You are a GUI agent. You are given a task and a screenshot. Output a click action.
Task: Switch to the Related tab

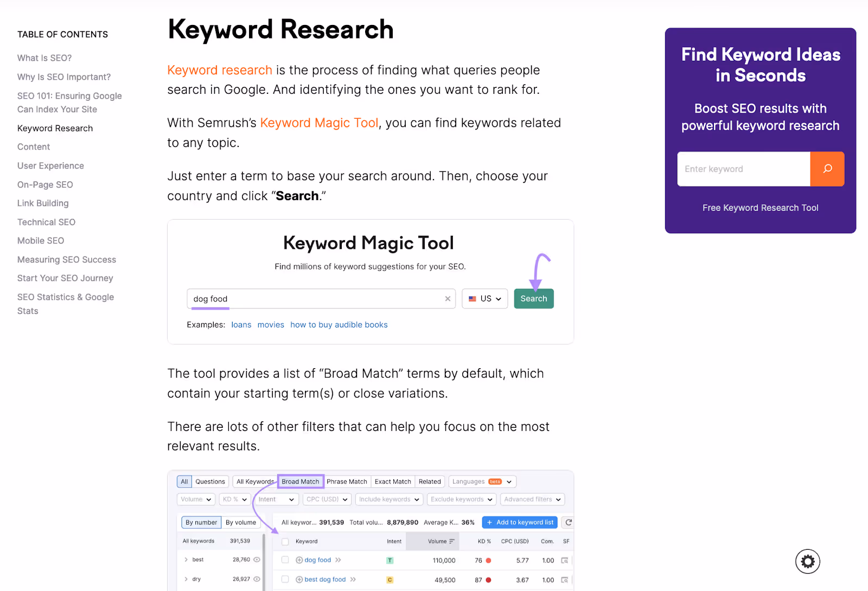[430, 481]
